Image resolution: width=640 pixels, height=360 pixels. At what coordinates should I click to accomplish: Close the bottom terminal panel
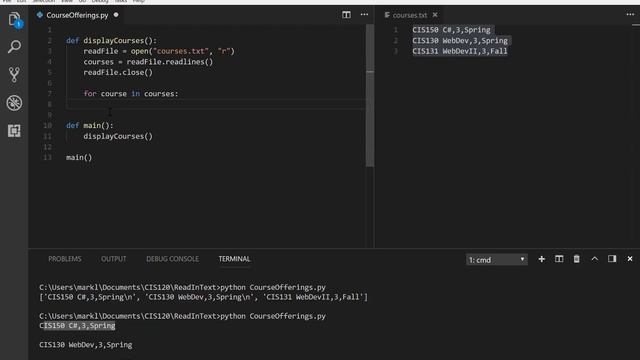630,259
